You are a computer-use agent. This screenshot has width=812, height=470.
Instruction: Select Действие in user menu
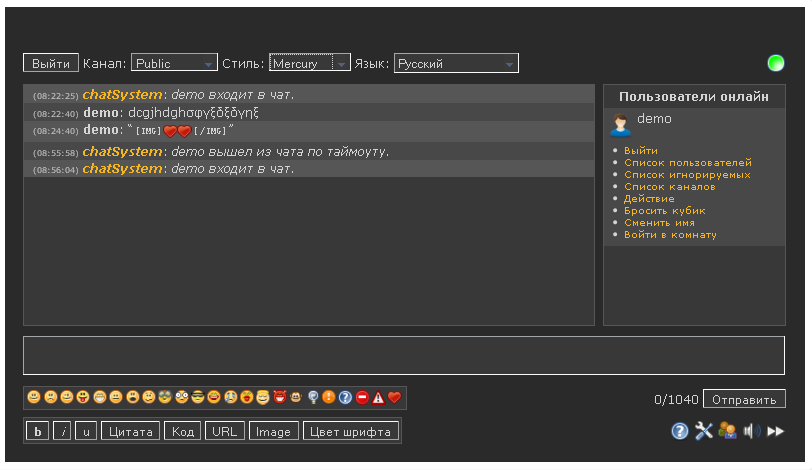(649, 198)
